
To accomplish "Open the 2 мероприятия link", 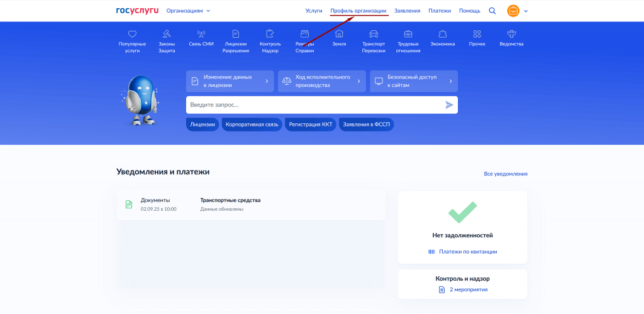I will [469, 289].
